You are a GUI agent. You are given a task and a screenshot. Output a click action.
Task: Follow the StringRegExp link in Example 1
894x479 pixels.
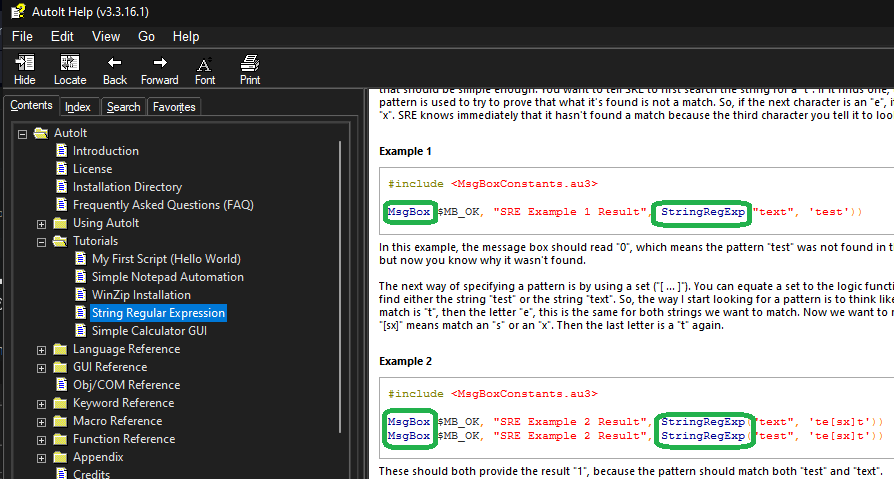pyautogui.click(x=703, y=212)
